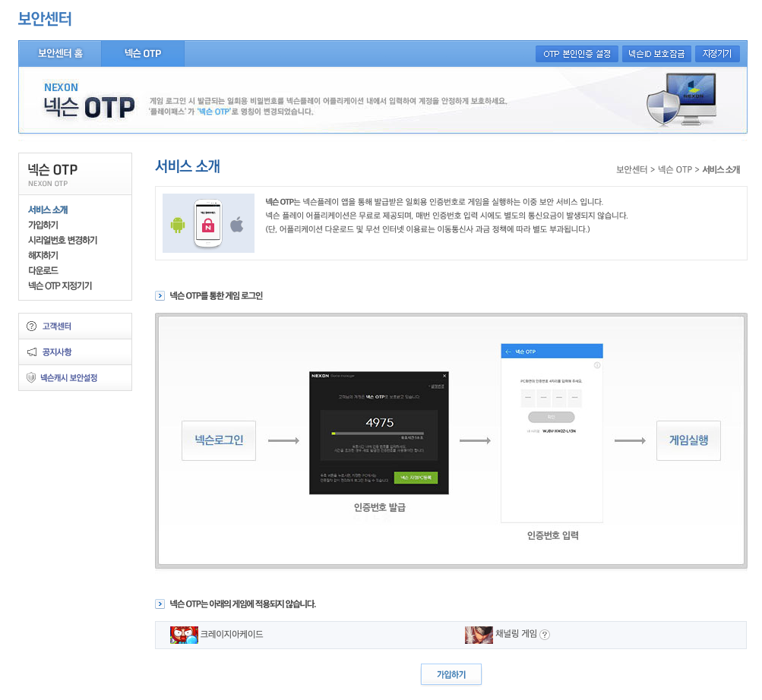
Task: Click the close X on NEXON Game Manager image
Action: [444, 376]
